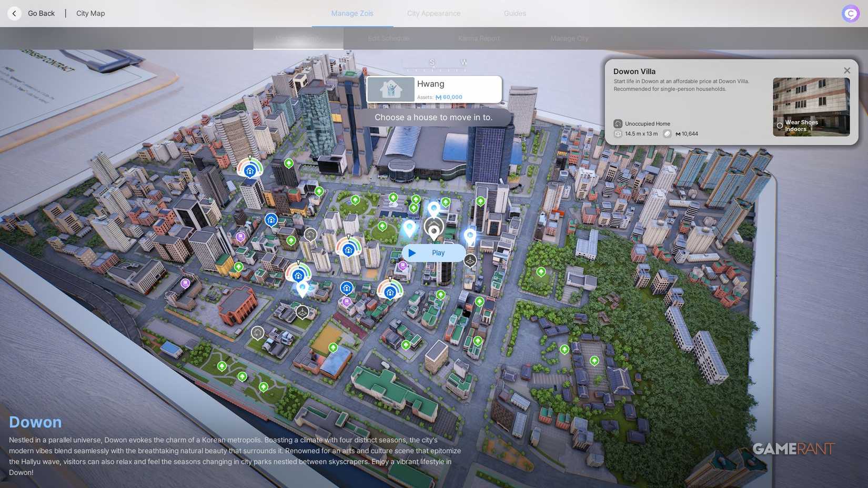
Task: Toggle Wear Shoes Indoors option
Action: (780, 126)
